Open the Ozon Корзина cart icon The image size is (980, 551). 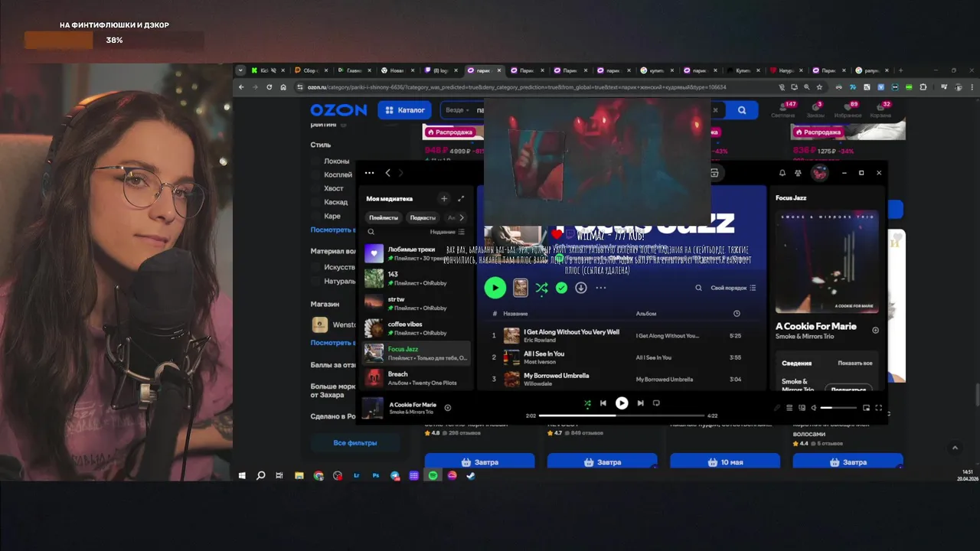click(880, 109)
